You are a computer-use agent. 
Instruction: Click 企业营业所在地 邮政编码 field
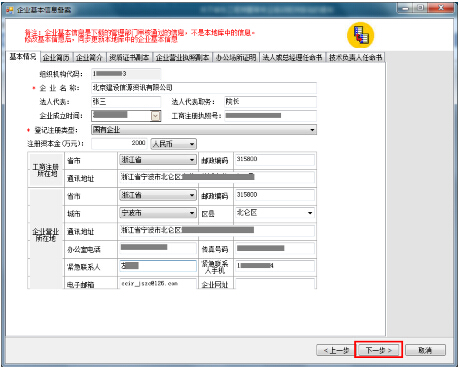tap(275, 195)
